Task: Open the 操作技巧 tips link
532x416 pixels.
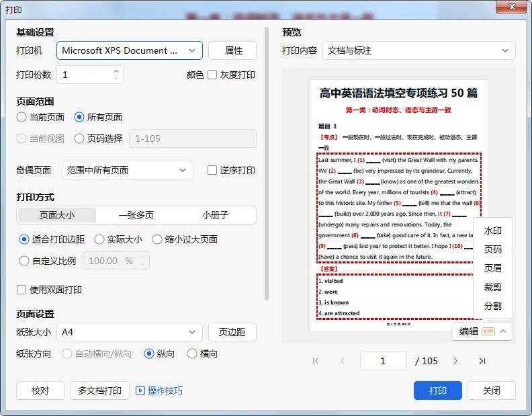Action: click(165, 390)
